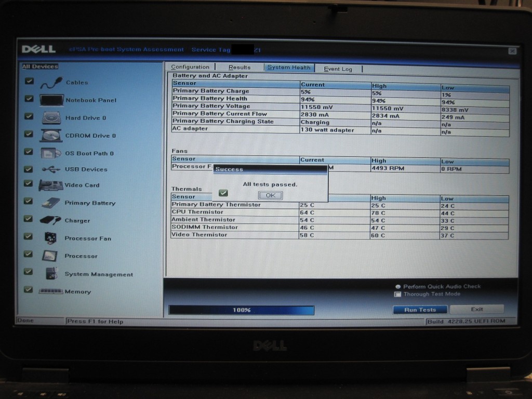Open the Configuration tab
This screenshot has width=532, height=399.
point(190,67)
